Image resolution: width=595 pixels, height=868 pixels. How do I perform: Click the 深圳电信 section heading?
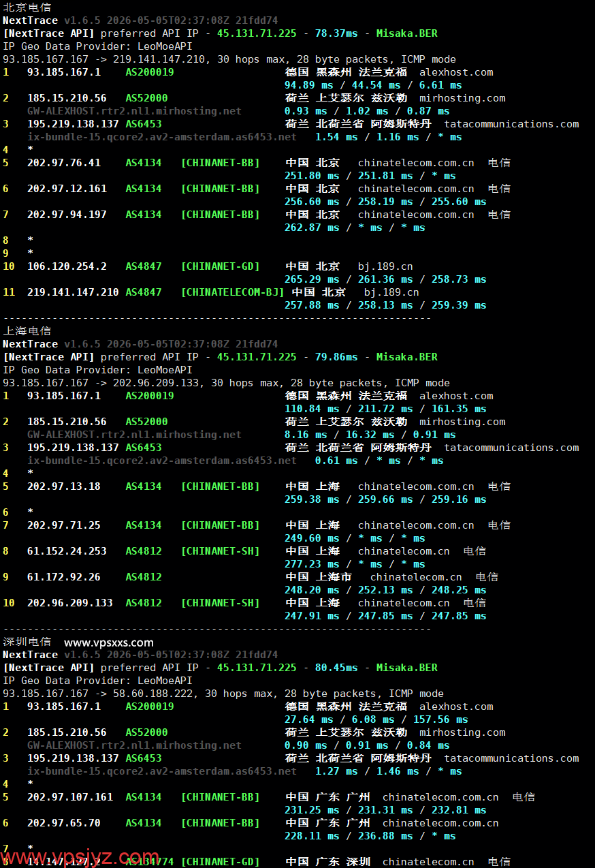(x=27, y=642)
